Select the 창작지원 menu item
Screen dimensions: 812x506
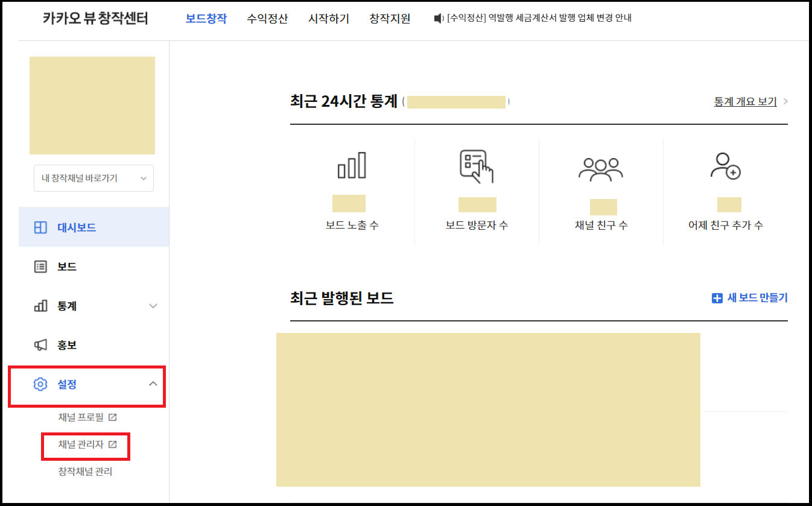point(389,18)
